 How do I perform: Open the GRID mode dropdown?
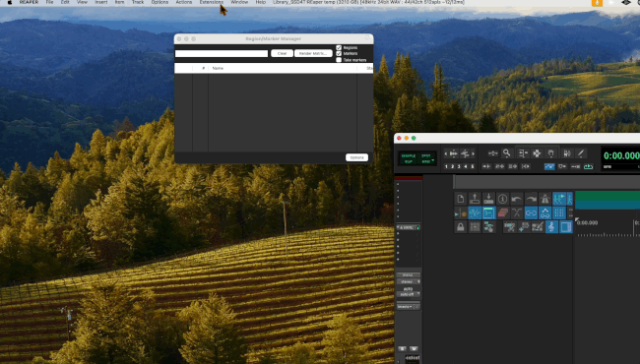427,161
